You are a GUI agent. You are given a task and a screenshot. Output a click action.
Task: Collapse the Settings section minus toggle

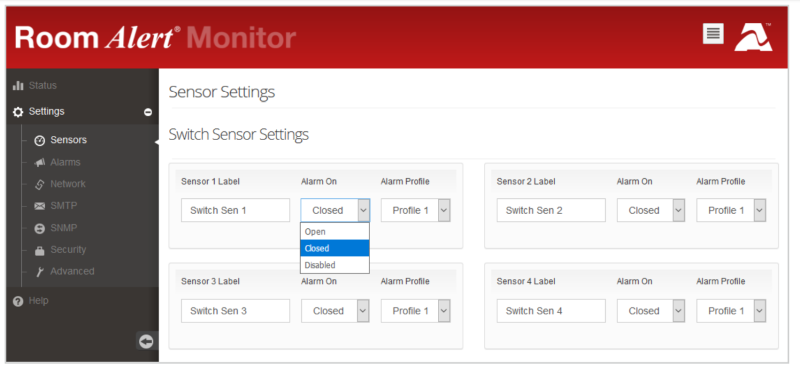[148, 112]
